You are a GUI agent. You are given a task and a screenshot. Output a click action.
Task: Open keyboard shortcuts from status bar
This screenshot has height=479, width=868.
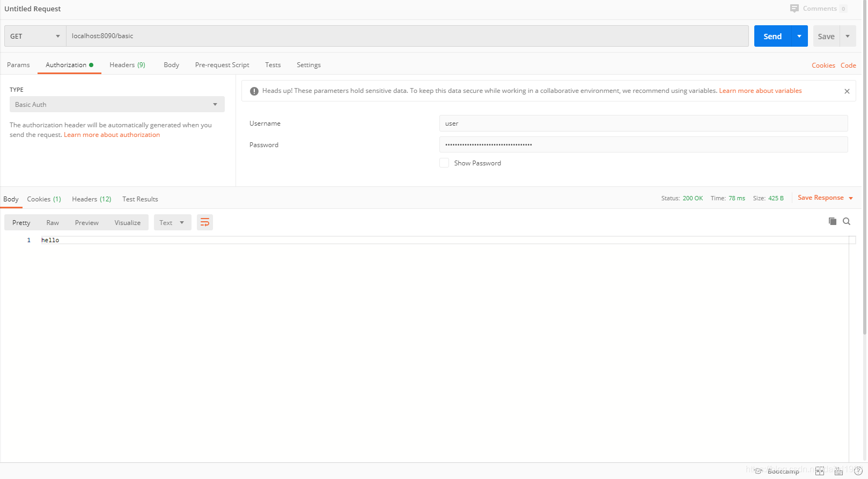point(838,471)
